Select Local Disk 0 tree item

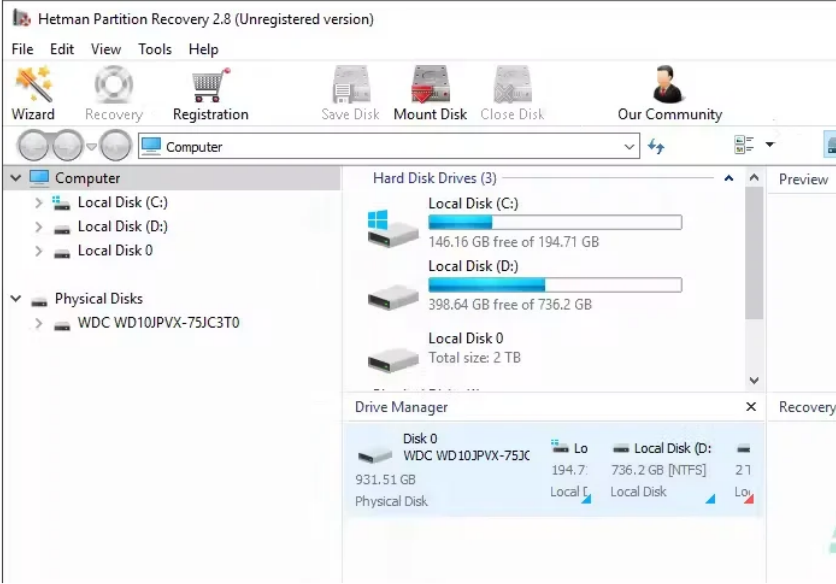pyautogui.click(x=115, y=251)
